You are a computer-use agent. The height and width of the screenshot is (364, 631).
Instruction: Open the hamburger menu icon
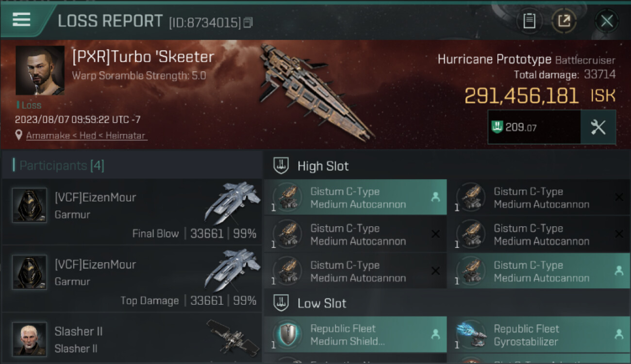21,19
